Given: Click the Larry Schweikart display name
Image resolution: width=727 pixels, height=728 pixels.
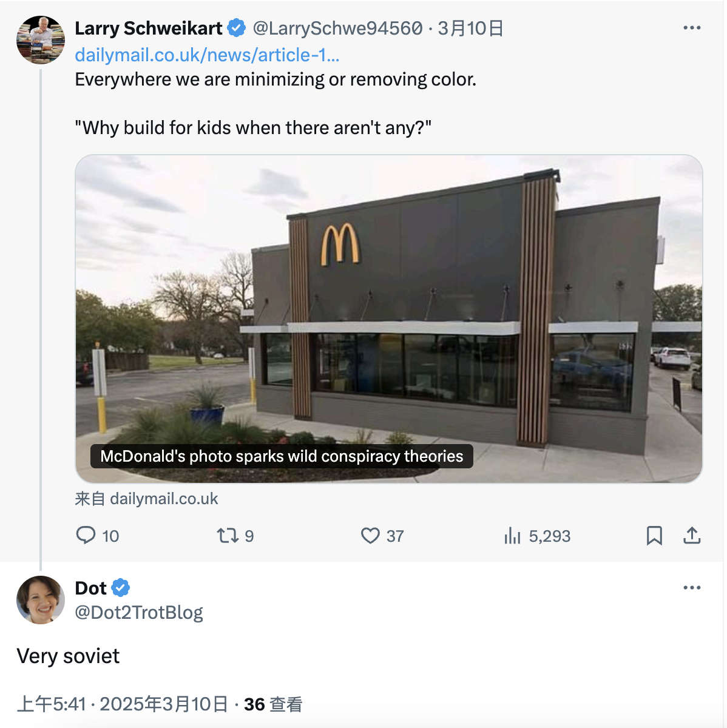Looking at the screenshot, I should coord(149,28).
